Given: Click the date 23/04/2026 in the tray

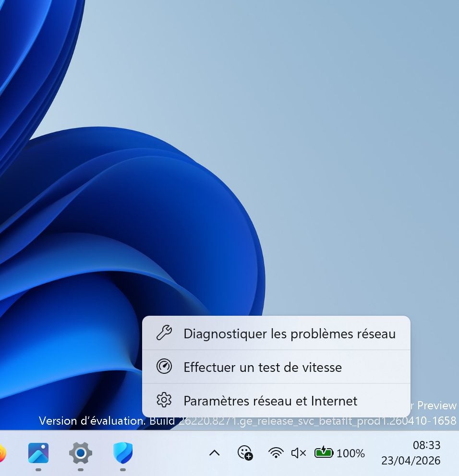Looking at the screenshot, I should click(x=411, y=461).
